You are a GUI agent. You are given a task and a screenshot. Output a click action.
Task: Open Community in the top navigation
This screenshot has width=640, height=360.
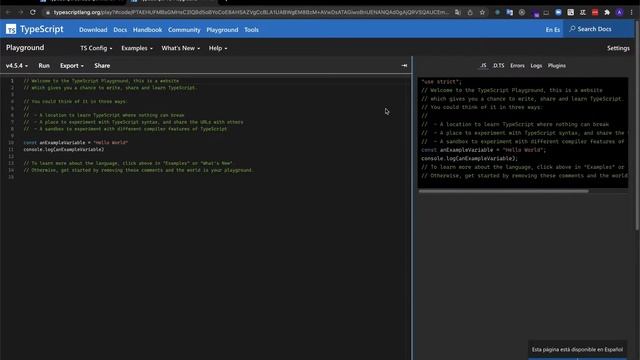pos(184,30)
